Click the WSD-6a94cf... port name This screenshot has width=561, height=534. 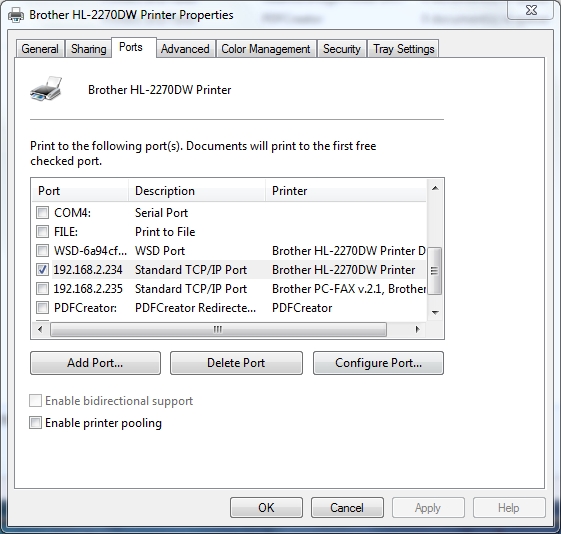point(91,251)
